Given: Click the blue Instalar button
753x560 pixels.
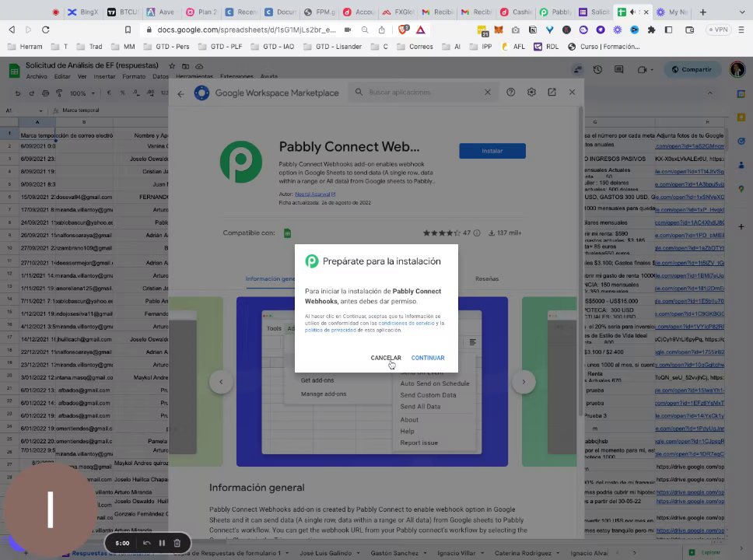Looking at the screenshot, I should tap(492, 151).
